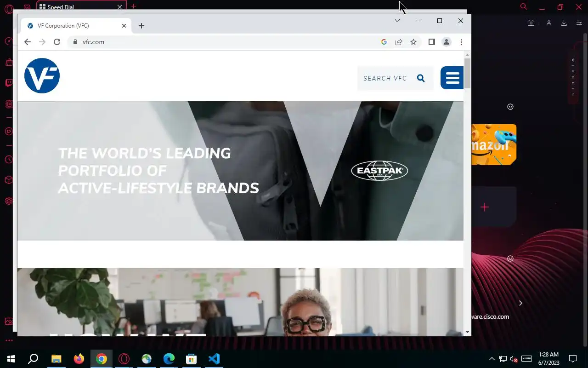Share this page via Chrome's share icon
588x368 pixels.
(x=399, y=42)
